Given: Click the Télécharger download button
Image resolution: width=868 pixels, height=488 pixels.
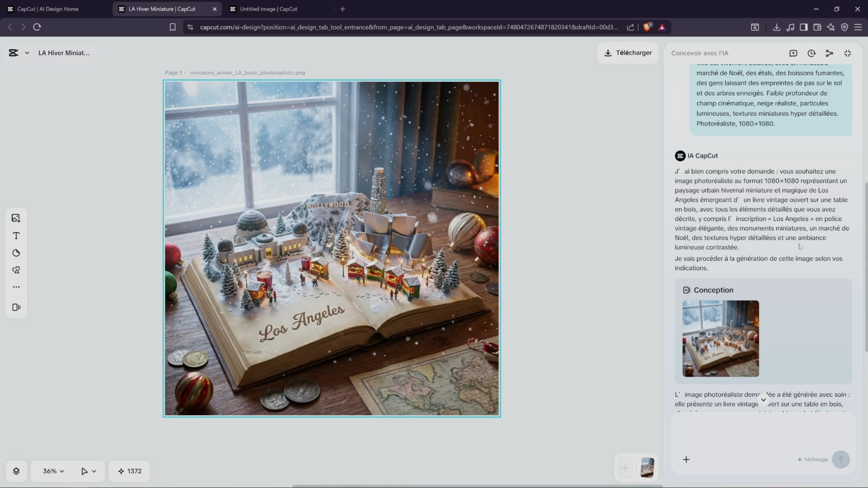Looking at the screenshot, I should [x=628, y=53].
